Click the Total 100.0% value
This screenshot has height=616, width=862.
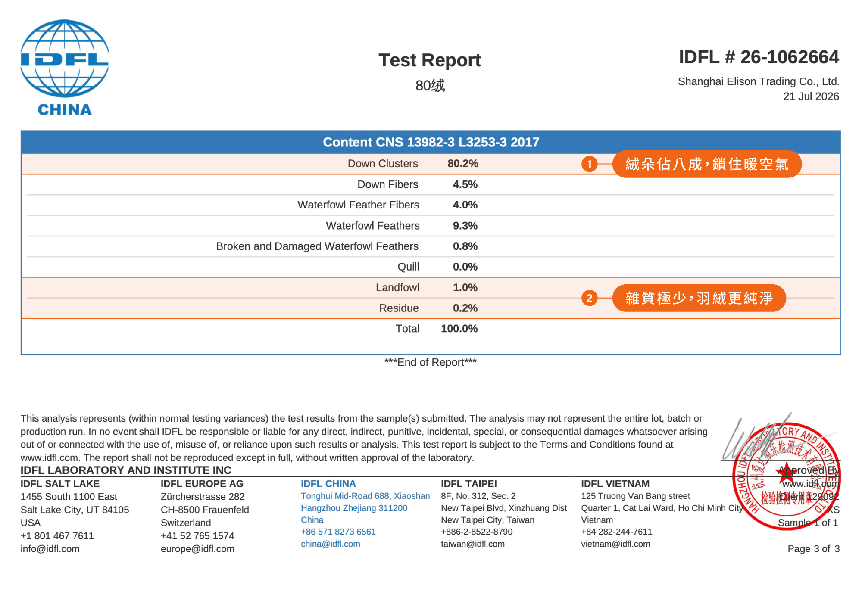459,329
